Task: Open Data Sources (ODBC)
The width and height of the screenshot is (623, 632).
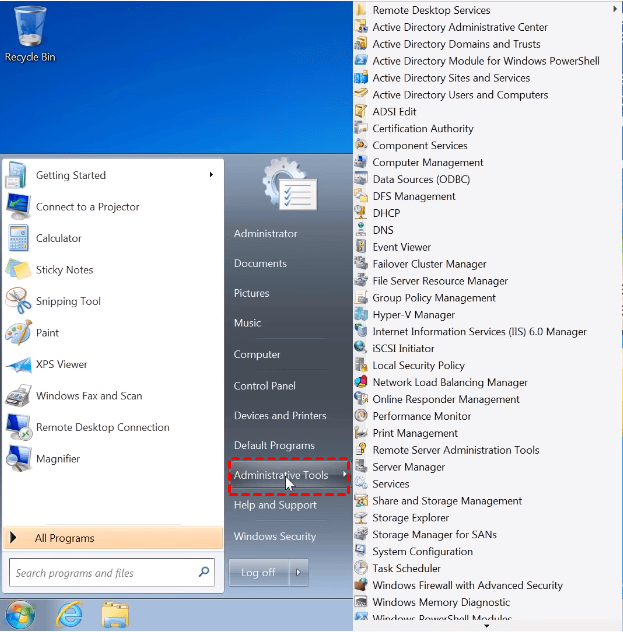Action: [x=421, y=179]
